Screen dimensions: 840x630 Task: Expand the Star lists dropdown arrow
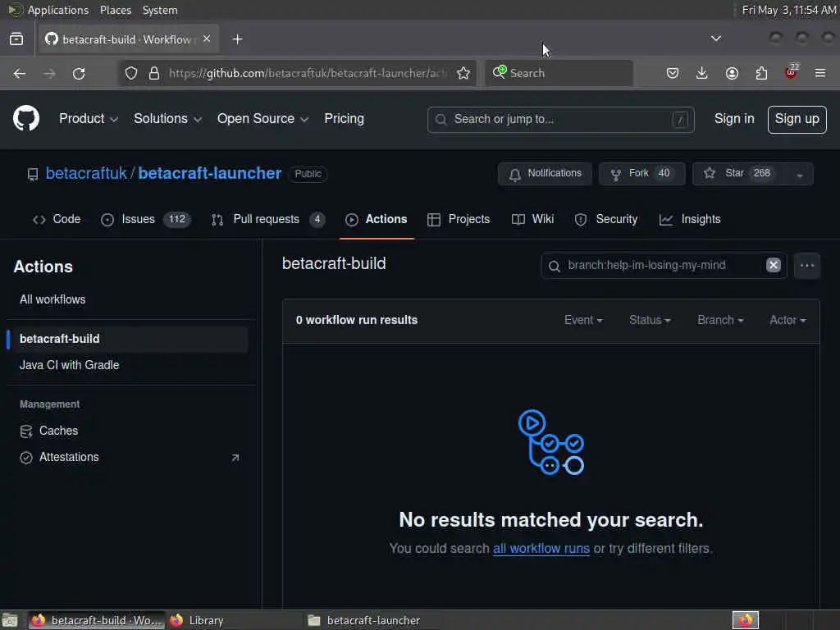point(799,175)
